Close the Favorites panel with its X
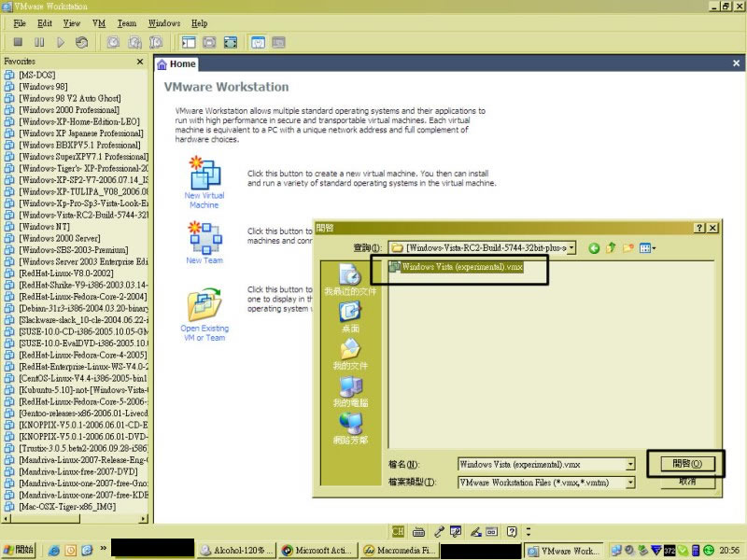This screenshot has width=747, height=560. point(139,62)
